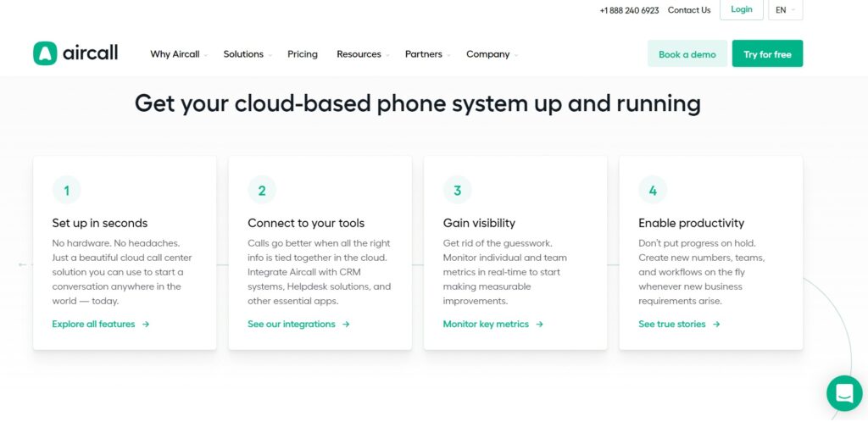Click the Aircall logo icon
Screen dimensions: 868x422
pyautogui.click(x=45, y=53)
